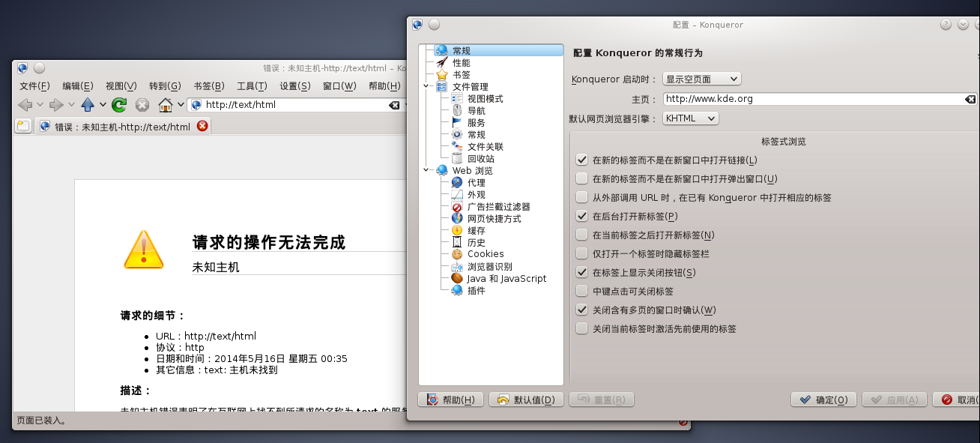Go to the home page via house icon
The image size is (980, 443).
point(166,105)
